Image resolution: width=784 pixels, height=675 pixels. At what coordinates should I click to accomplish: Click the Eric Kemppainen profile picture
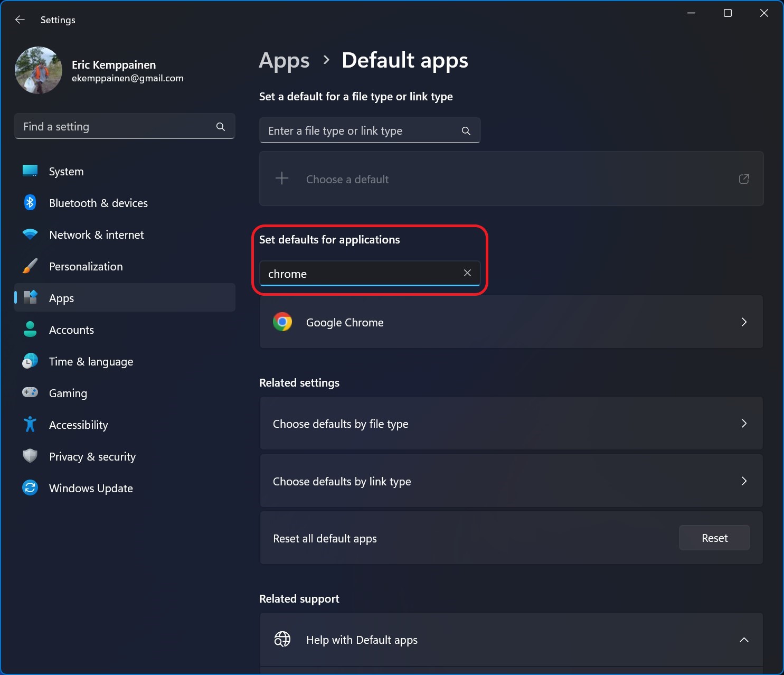coord(39,70)
